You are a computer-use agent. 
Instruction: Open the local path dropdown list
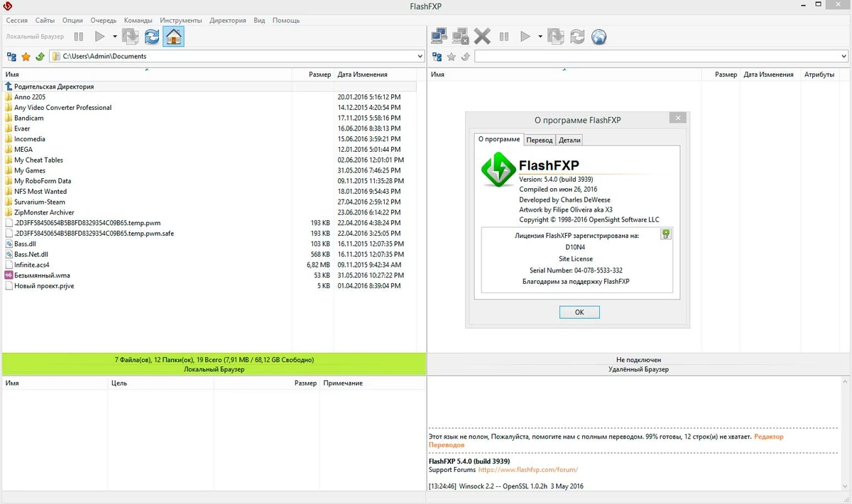tap(419, 56)
